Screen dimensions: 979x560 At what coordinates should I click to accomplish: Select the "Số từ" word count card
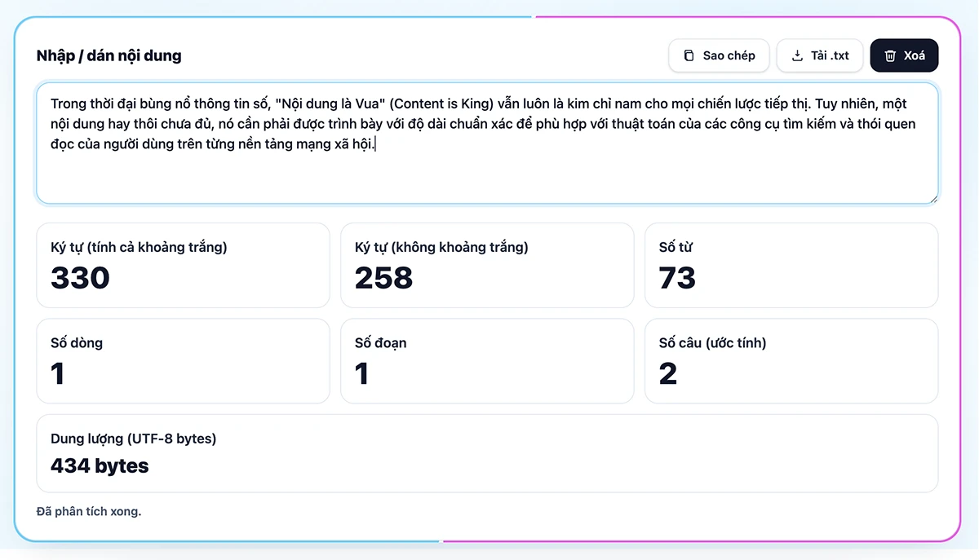click(791, 265)
